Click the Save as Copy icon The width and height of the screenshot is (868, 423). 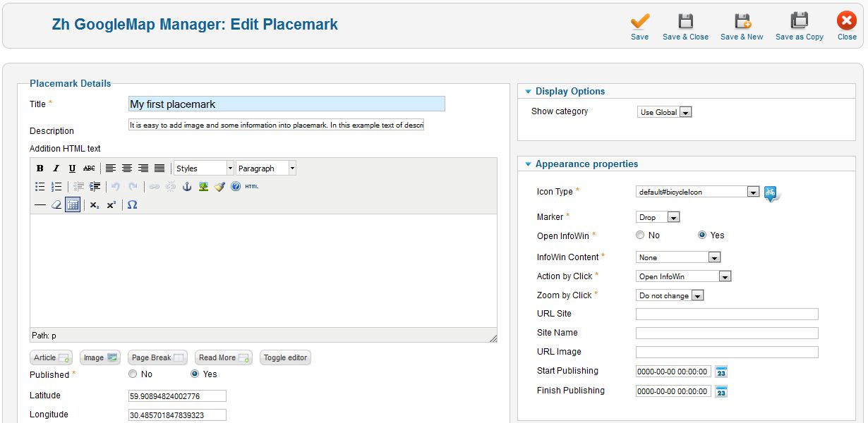tap(799, 22)
